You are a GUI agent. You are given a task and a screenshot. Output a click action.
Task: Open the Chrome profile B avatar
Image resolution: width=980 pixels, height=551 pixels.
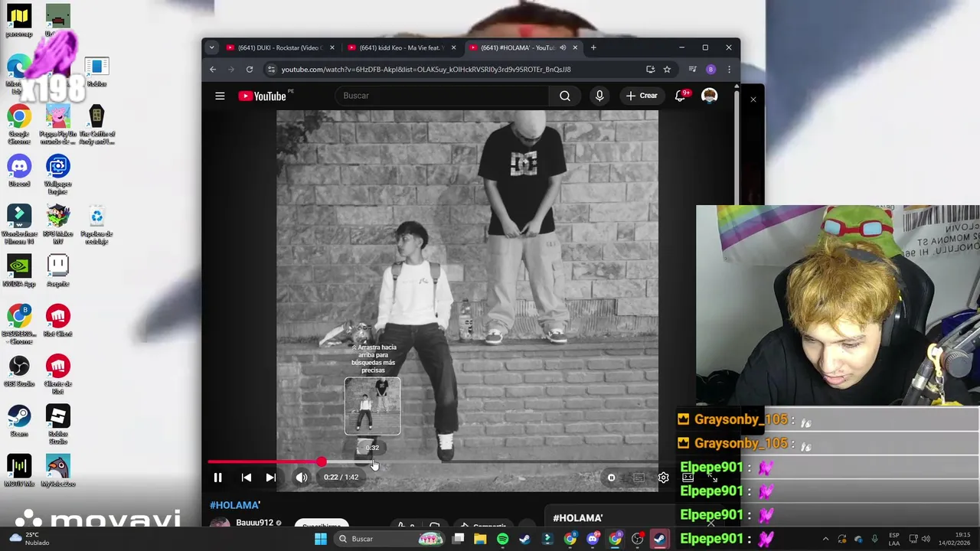point(710,70)
